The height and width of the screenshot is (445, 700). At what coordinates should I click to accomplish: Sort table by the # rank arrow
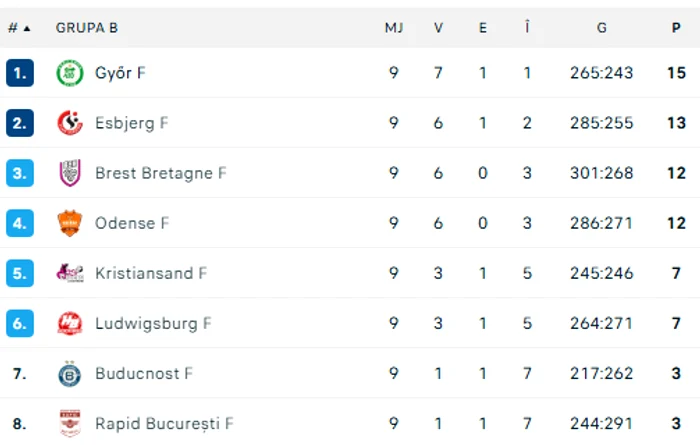click(19, 28)
